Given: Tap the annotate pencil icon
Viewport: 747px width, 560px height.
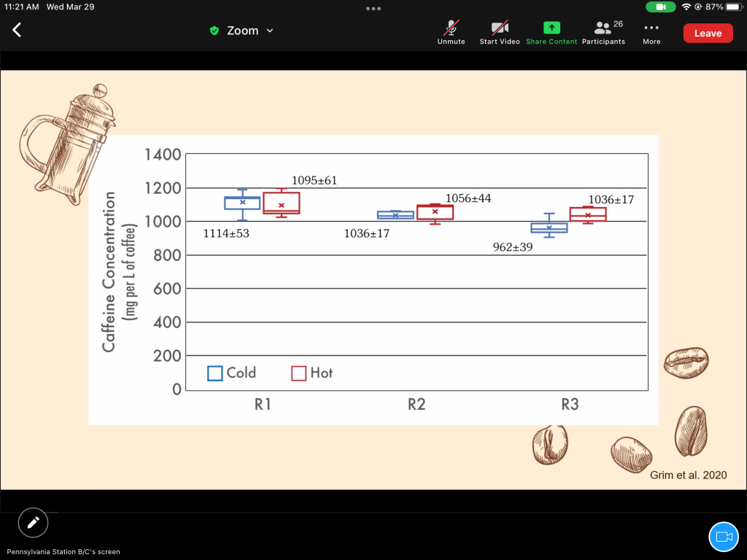Looking at the screenshot, I should tap(33, 522).
